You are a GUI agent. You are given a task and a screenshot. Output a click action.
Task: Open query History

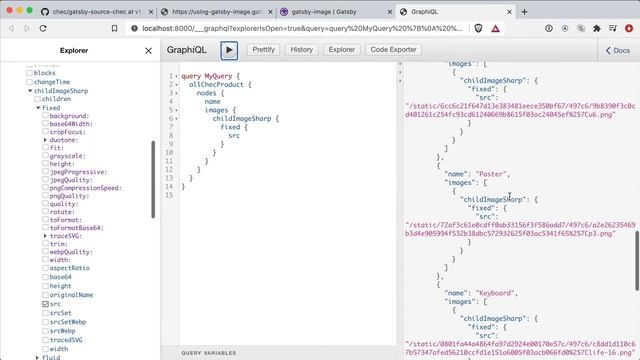pos(302,50)
